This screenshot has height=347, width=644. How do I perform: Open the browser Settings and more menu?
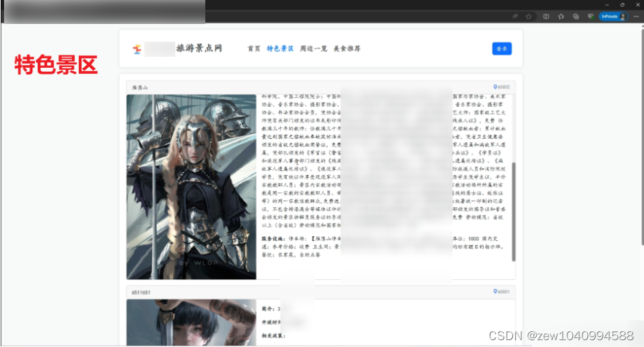(636, 16)
